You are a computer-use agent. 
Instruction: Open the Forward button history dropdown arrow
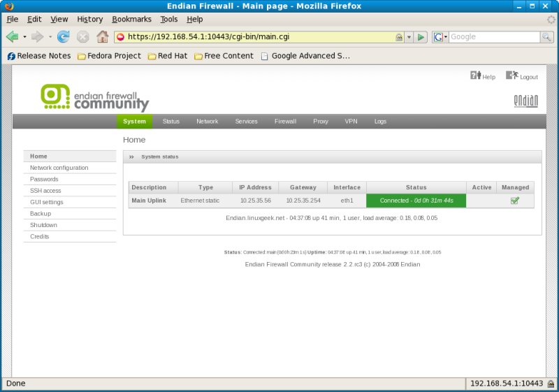(x=50, y=37)
